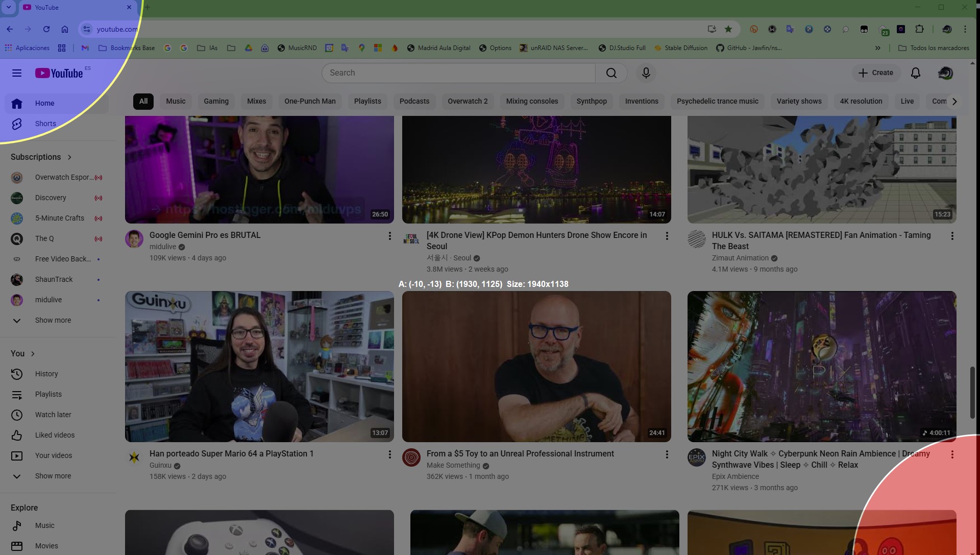Open the Guinxu Super Mario 64 thumbnail

click(x=259, y=366)
